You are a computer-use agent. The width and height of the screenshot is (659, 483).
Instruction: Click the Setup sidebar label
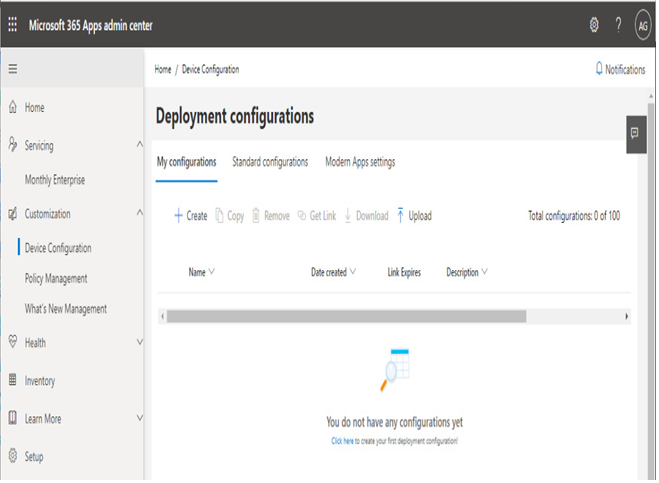click(x=34, y=457)
